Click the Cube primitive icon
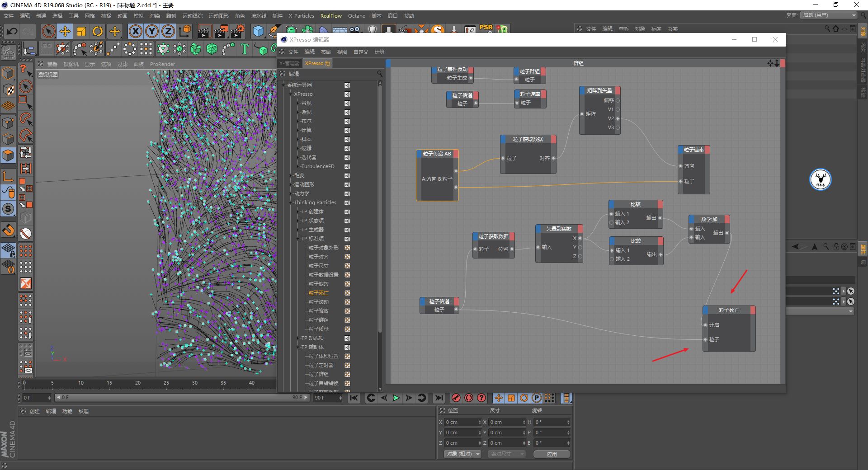 [x=258, y=31]
